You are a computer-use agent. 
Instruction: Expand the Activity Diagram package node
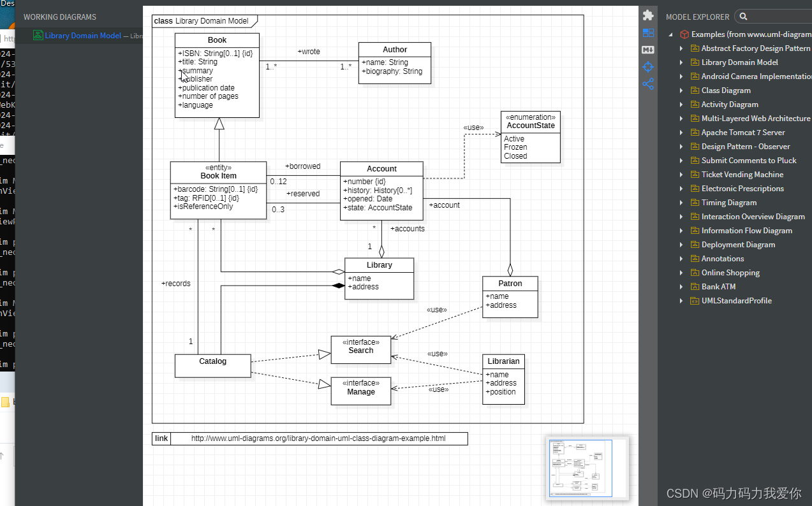click(681, 105)
